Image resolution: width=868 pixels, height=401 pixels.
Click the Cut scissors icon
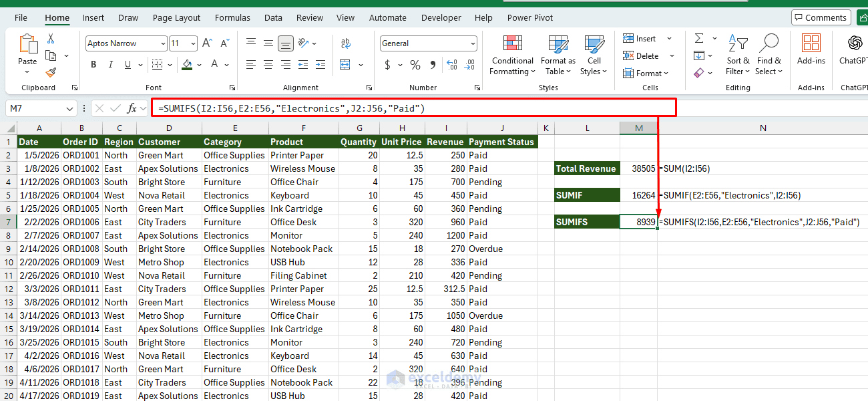tap(51, 39)
